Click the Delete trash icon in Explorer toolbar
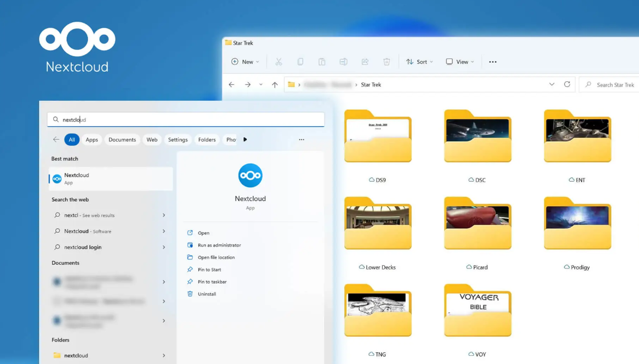The height and width of the screenshot is (364, 639). click(386, 62)
